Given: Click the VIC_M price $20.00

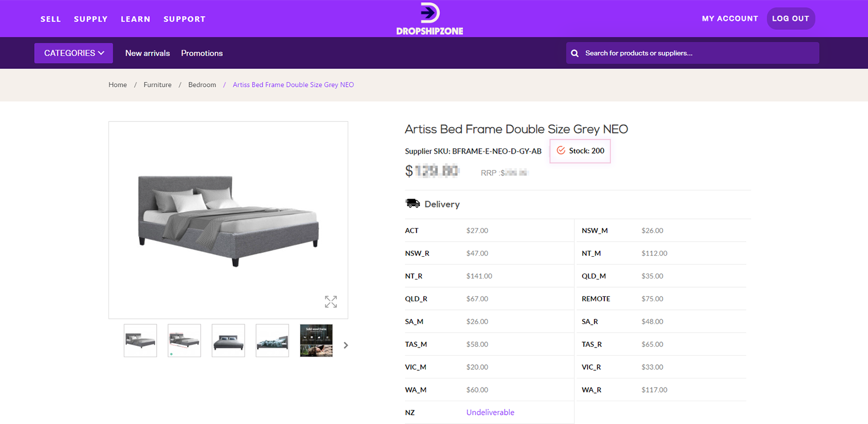Looking at the screenshot, I should point(477,368).
